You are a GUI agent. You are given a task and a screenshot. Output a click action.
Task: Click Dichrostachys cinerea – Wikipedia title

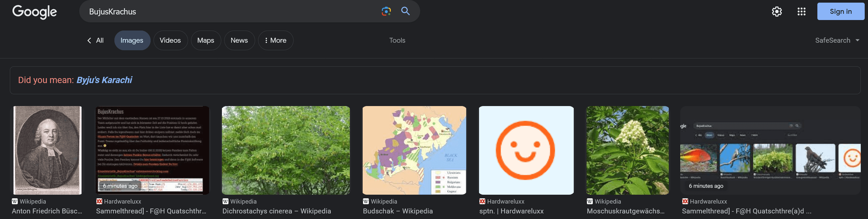pyautogui.click(x=277, y=211)
